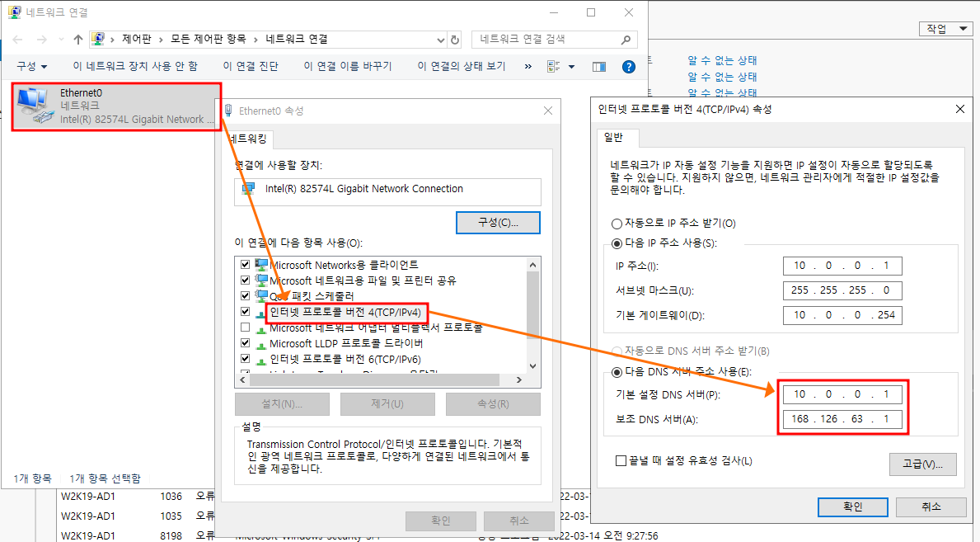The width and height of the screenshot is (980, 542).
Task: Close the TCP/IPv4 properties dialog
Action: [x=960, y=109]
